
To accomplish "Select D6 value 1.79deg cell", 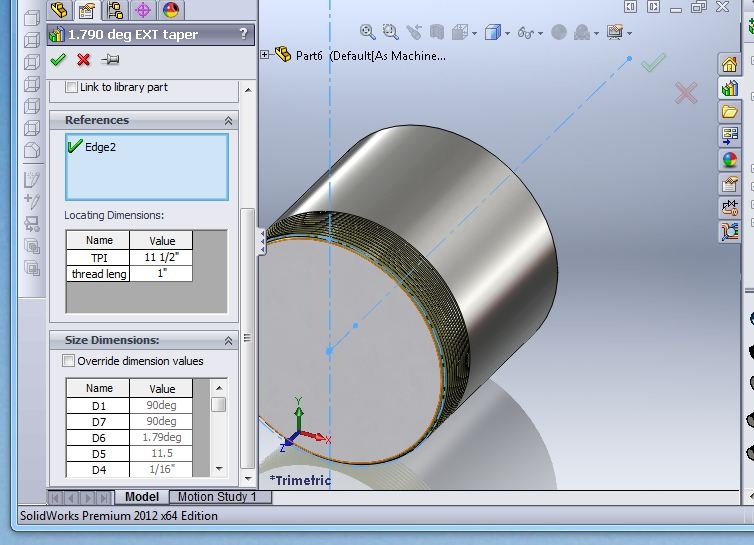I will pos(161,437).
